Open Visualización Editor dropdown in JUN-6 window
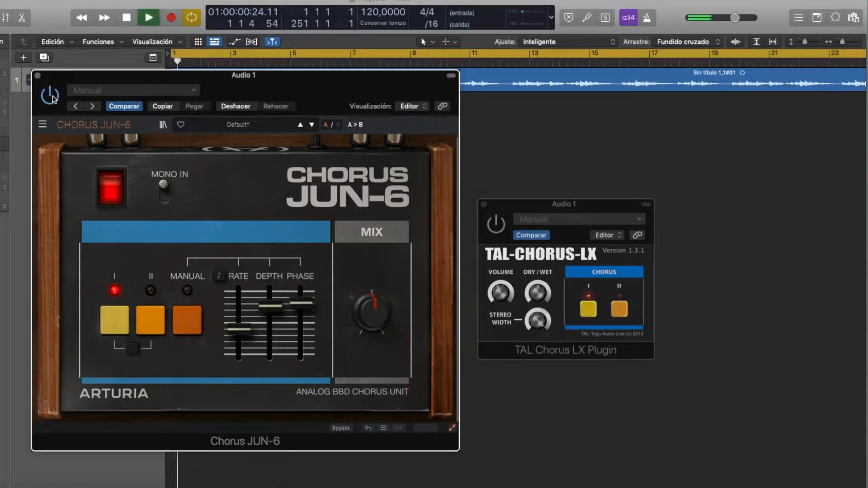The height and width of the screenshot is (488, 868). click(x=412, y=106)
